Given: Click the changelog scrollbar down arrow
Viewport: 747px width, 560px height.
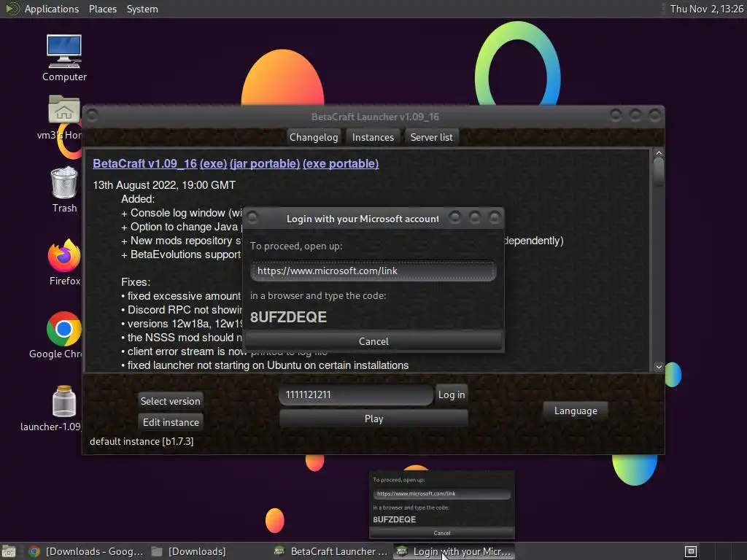Looking at the screenshot, I should [659, 367].
